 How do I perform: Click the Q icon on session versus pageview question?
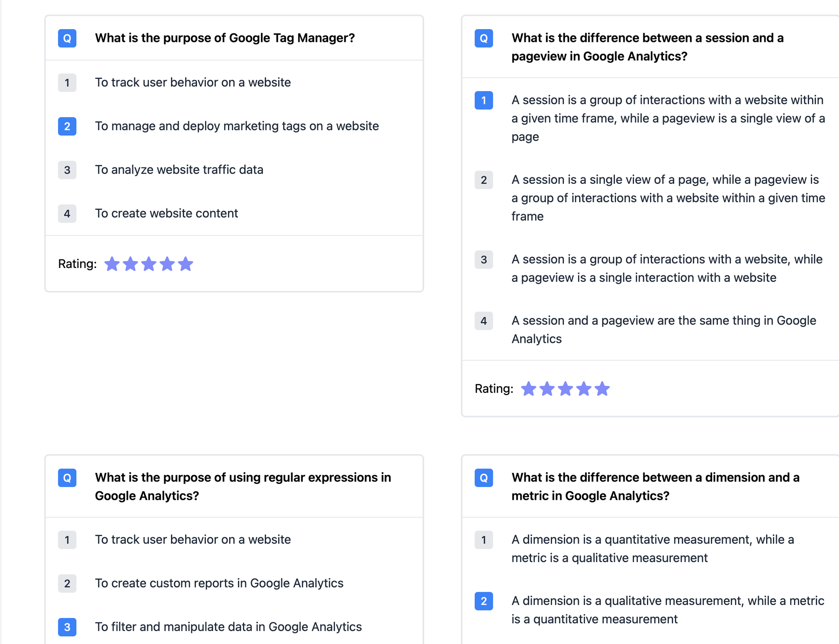(x=484, y=38)
